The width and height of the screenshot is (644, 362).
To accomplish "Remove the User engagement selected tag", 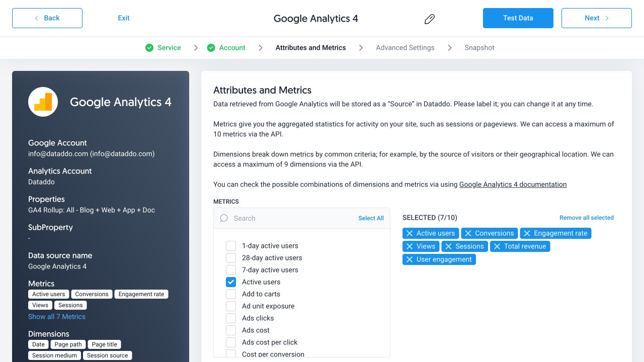I will pos(410,259).
